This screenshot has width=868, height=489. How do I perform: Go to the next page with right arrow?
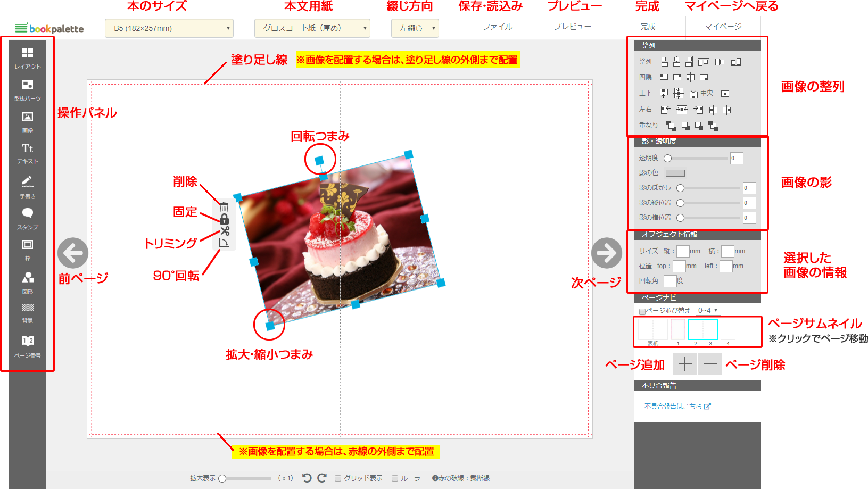coord(607,253)
